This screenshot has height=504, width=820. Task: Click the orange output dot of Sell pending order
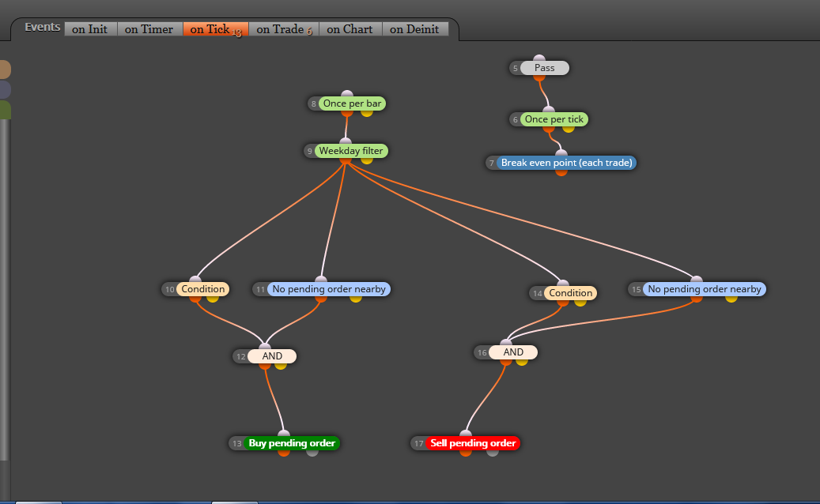point(466,452)
